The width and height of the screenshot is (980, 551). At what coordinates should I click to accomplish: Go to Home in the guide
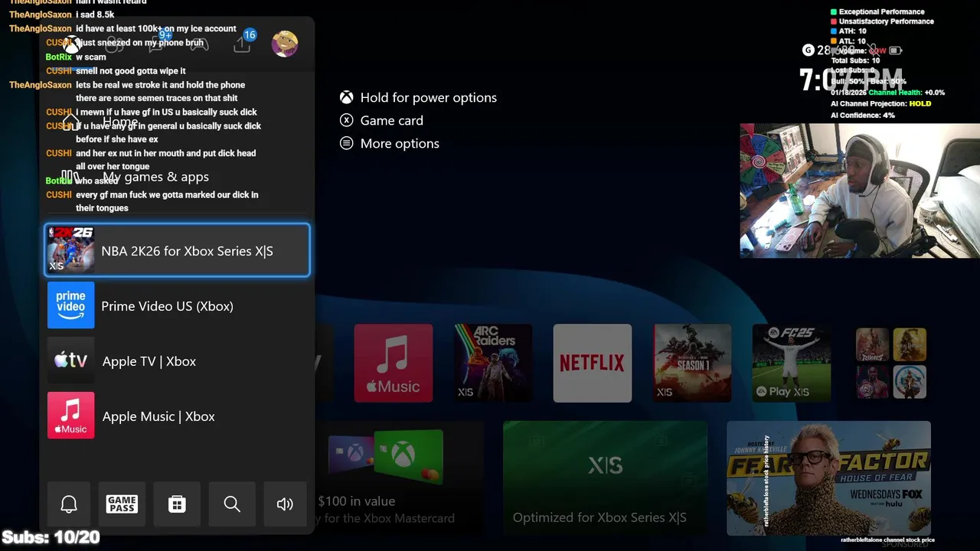(x=178, y=122)
